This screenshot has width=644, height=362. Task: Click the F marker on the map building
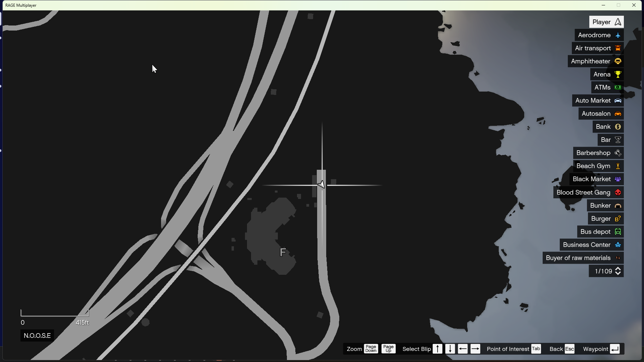tap(283, 252)
